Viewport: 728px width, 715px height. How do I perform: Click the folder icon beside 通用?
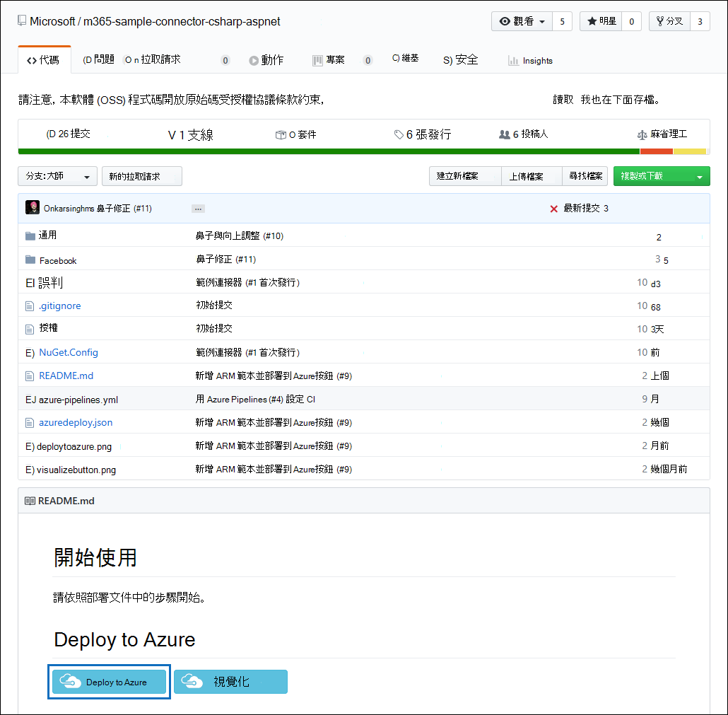[30, 236]
